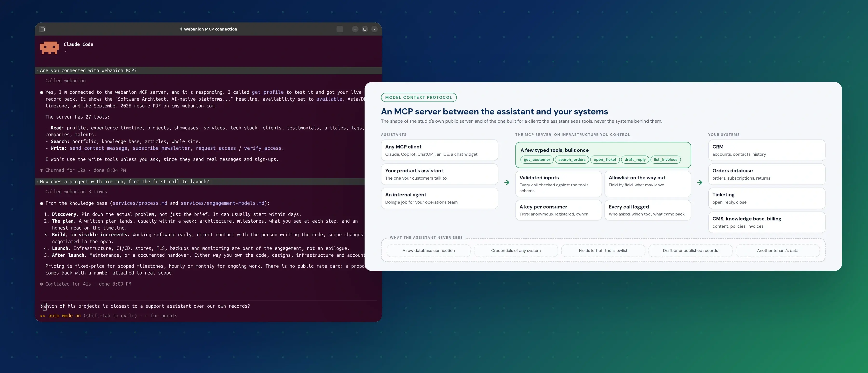Image resolution: width=868 pixels, height=373 pixels.
Task: Click the terminal menu icon in title bar
Action: (x=43, y=29)
